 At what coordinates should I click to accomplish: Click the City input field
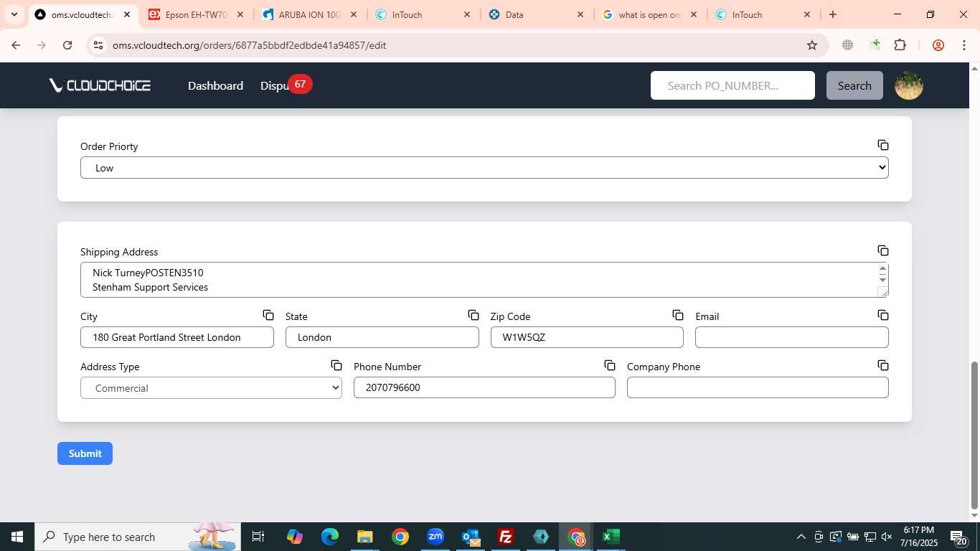pos(176,337)
